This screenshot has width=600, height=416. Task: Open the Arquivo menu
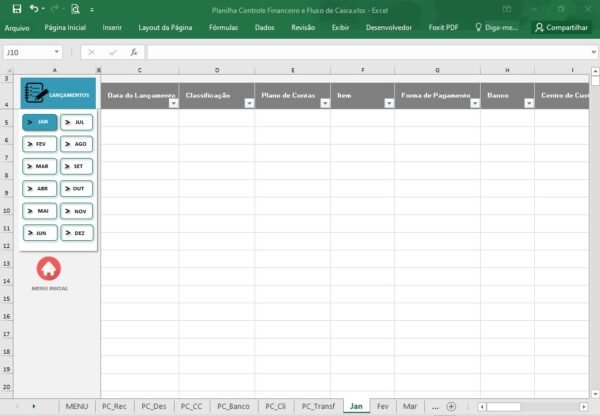click(x=17, y=28)
